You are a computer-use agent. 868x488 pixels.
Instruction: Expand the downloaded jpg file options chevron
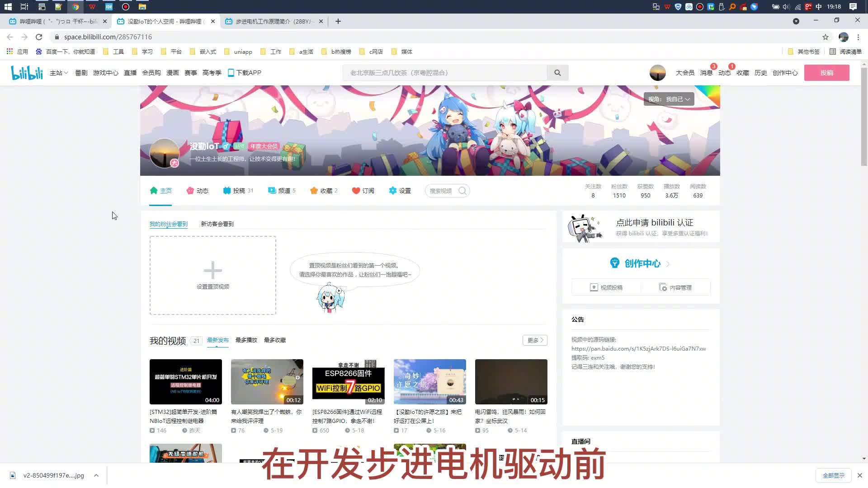click(x=96, y=475)
